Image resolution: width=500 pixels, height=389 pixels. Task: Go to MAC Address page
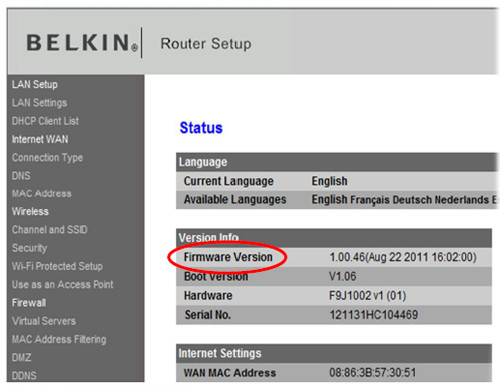pos(42,193)
